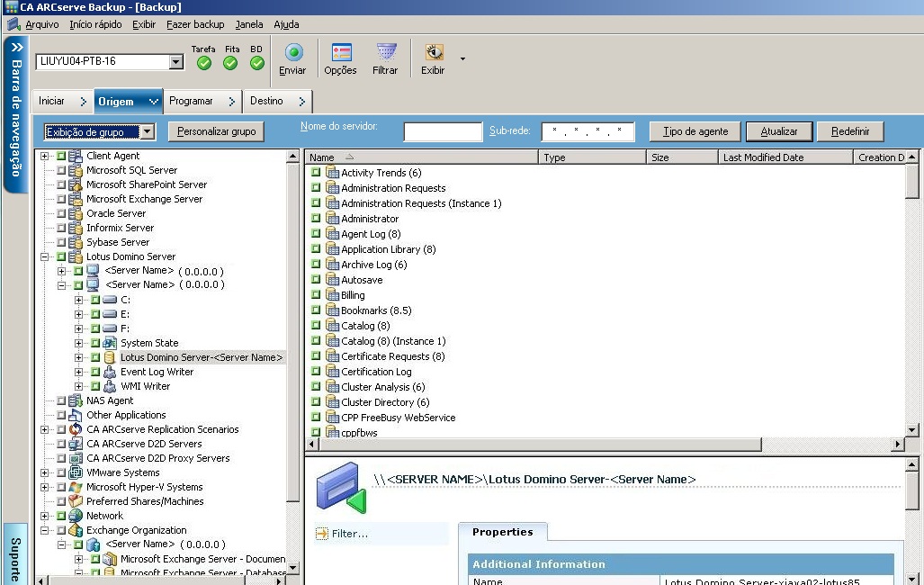Viewport: 924px width, 585px height.
Task: Click the Preferred Shares/Machines icon
Action: point(76,501)
